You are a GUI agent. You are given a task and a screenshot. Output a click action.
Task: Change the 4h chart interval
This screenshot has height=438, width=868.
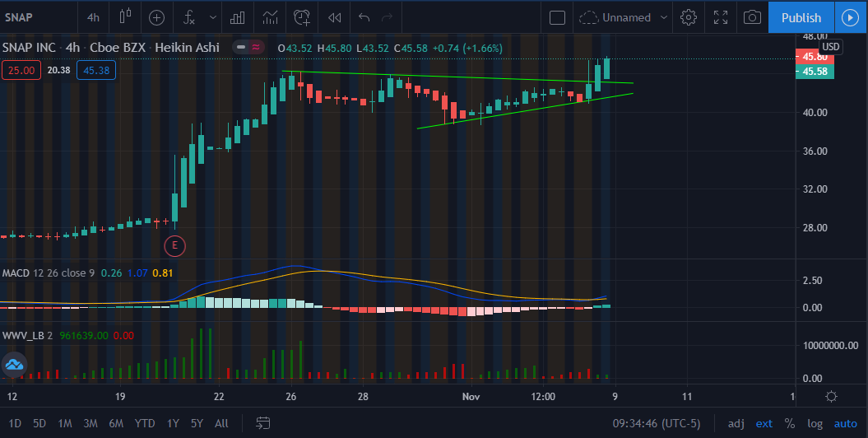[x=93, y=17]
